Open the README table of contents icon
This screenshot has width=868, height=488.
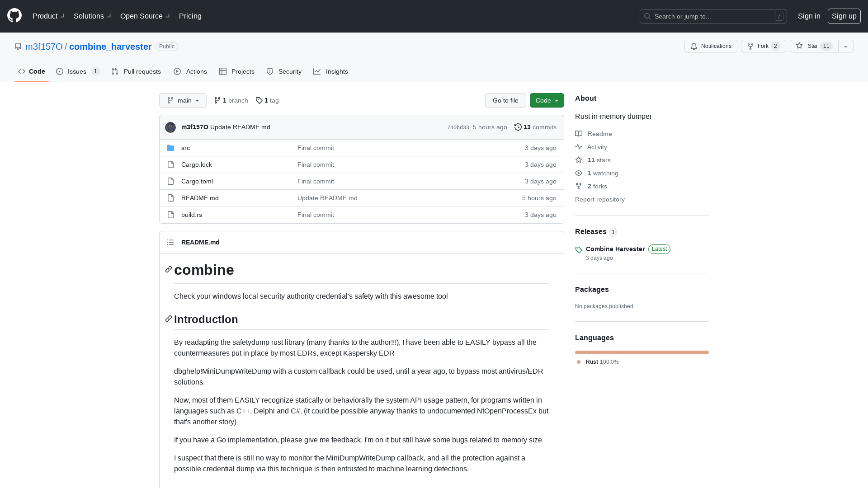[170, 242]
